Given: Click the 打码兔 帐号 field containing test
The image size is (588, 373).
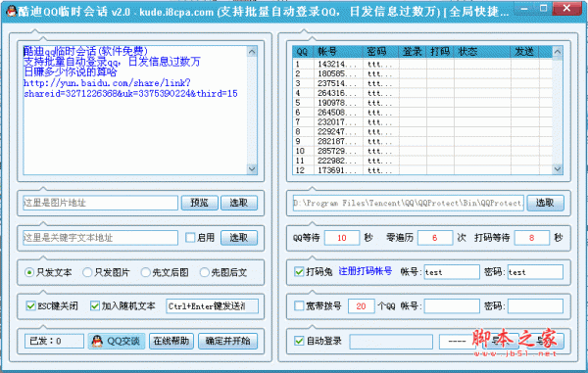Looking at the screenshot, I should pos(452,272).
